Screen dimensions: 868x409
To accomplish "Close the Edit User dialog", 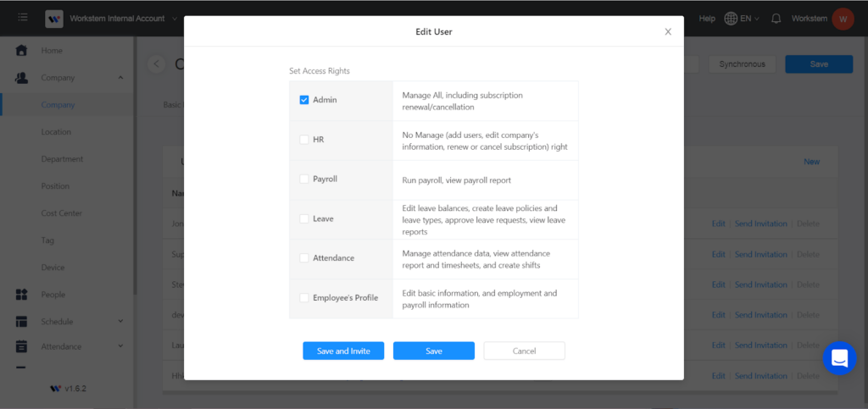I will (x=668, y=32).
